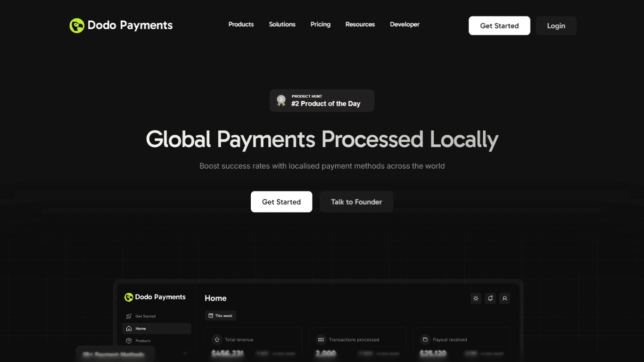Select Get Started text in dashboard sidebar
Viewport: 644px width, 362px height.
pos(145,316)
